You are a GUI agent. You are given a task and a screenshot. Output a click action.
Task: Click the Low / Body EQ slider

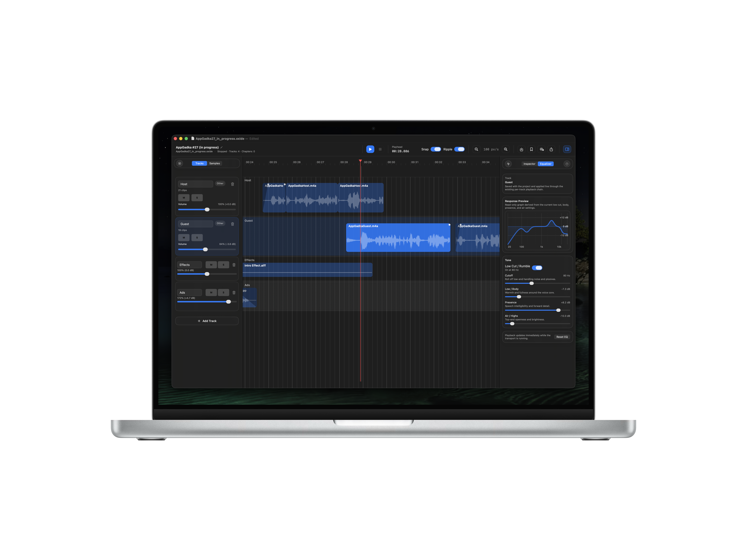(537, 297)
